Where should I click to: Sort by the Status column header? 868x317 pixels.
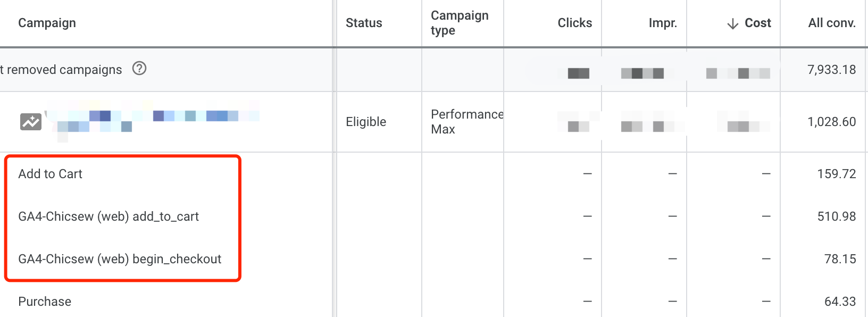click(364, 23)
